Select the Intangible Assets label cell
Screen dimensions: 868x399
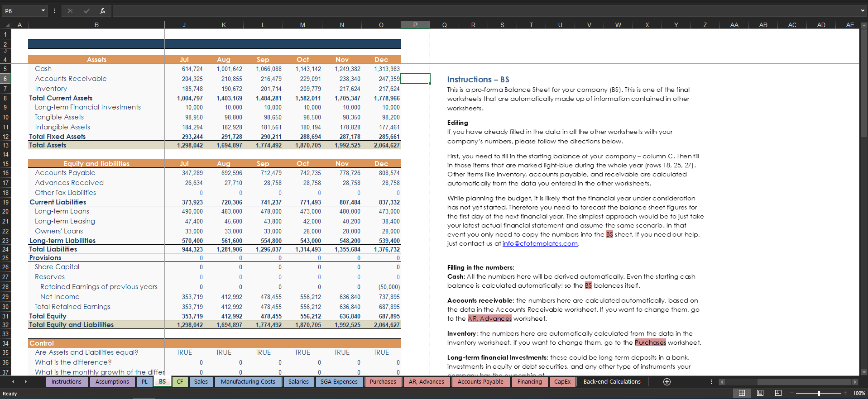pyautogui.click(x=96, y=127)
